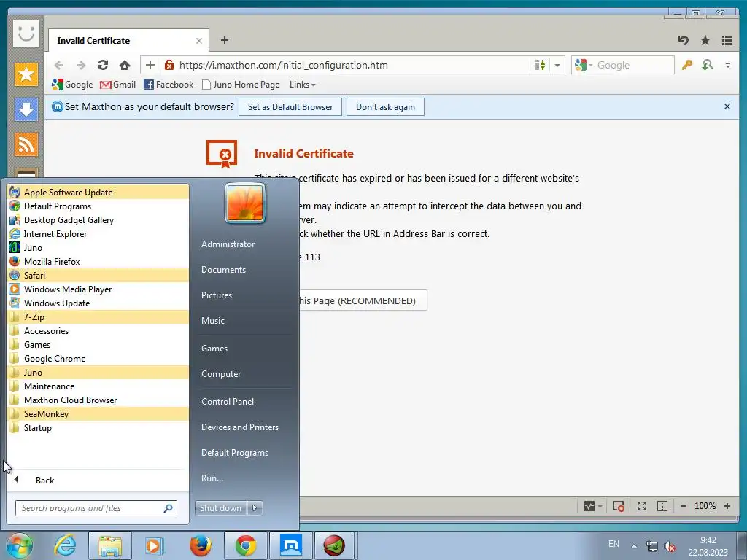Expand the toolbar overflow arrow at top right
747x560 pixels.
click(728, 65)
